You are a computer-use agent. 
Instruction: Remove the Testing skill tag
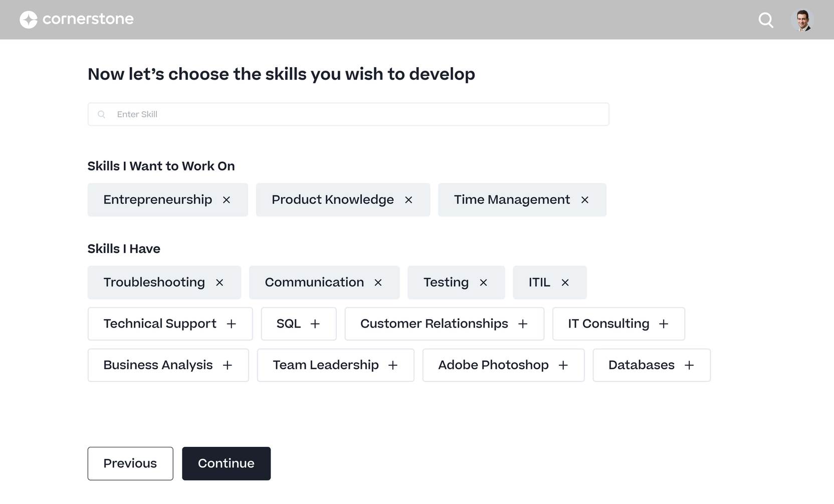point(484,282)
